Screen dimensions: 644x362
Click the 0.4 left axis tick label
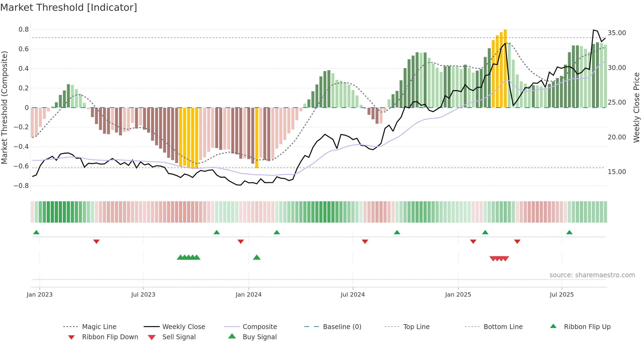tap(24, 69)
